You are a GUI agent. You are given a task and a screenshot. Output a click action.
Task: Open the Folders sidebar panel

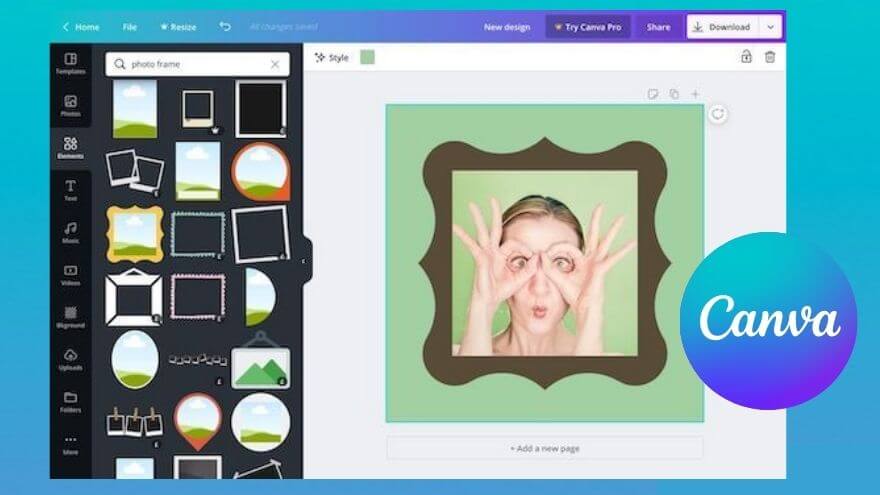click(70, 401)
